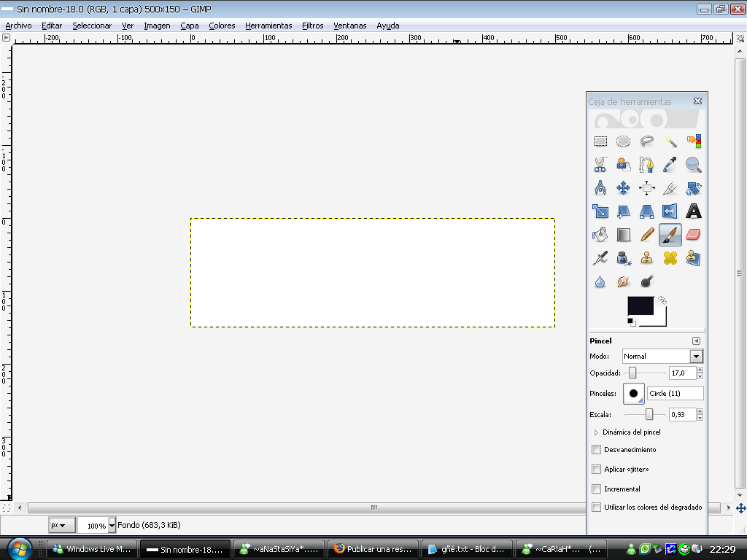Open the Herramientas menu

[268, 26]
